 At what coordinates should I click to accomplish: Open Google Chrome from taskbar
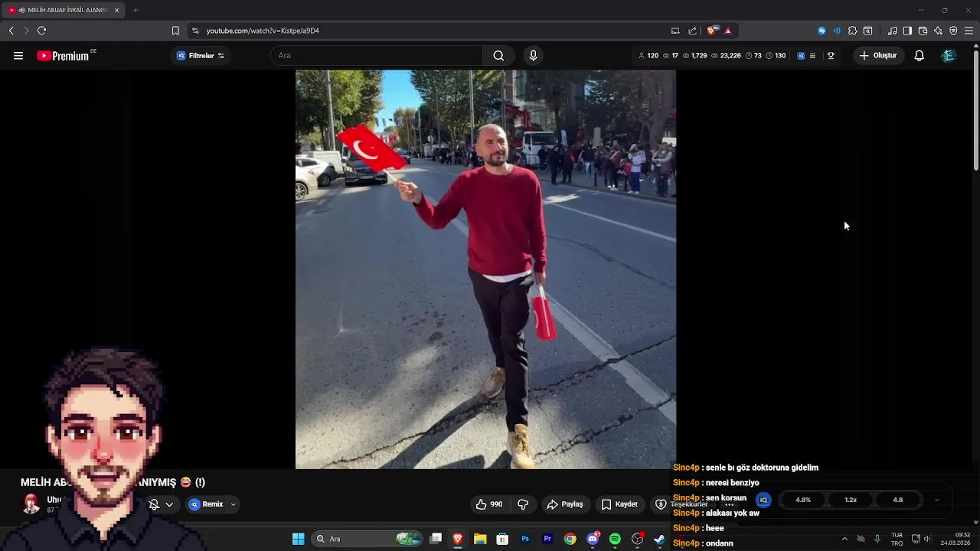pyautogui.click(x=570, y=539)
